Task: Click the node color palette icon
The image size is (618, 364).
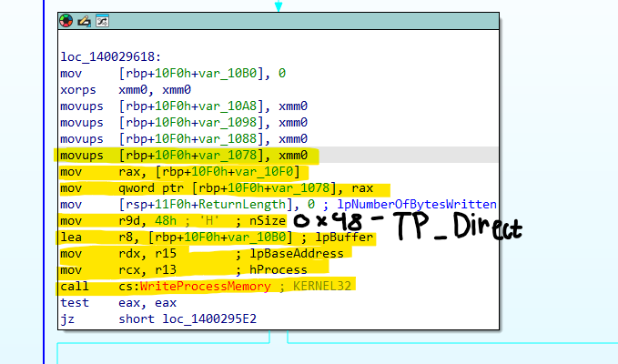Action: point(66,21)
